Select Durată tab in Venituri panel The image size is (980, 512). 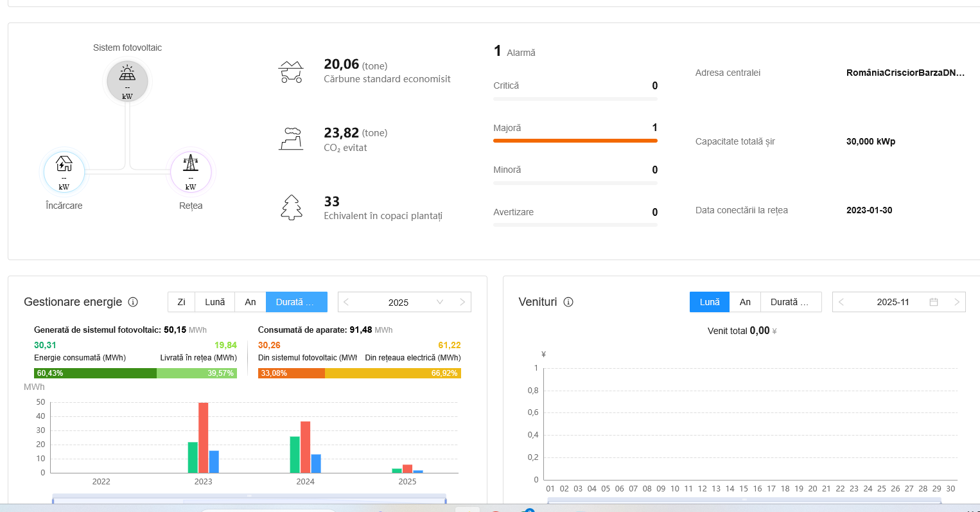(789, 302)
